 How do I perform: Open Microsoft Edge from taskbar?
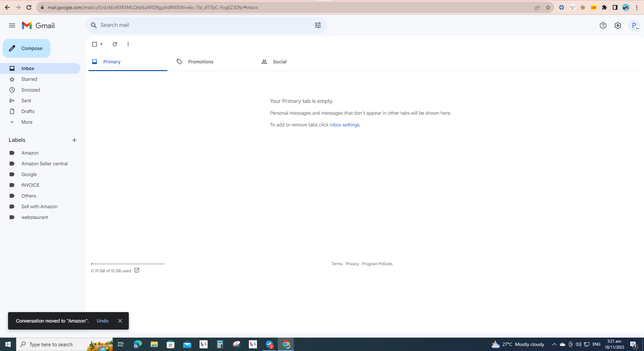pos(138,344)
